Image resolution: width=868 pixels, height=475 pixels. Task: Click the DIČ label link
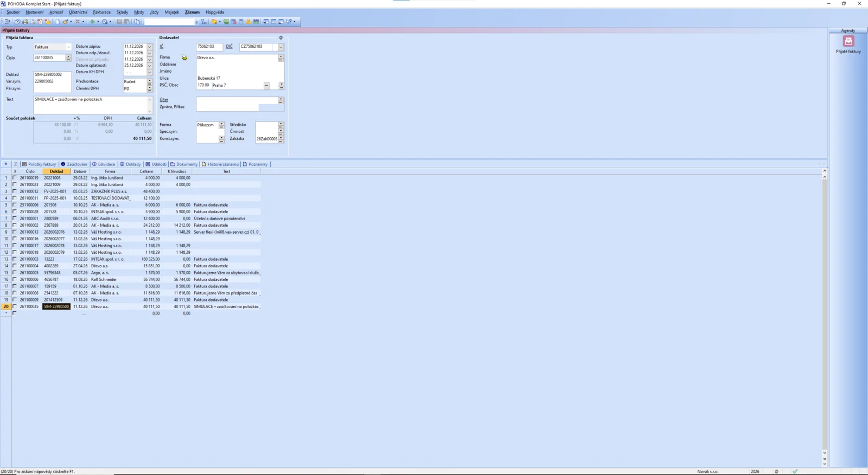tap(229, 47)
